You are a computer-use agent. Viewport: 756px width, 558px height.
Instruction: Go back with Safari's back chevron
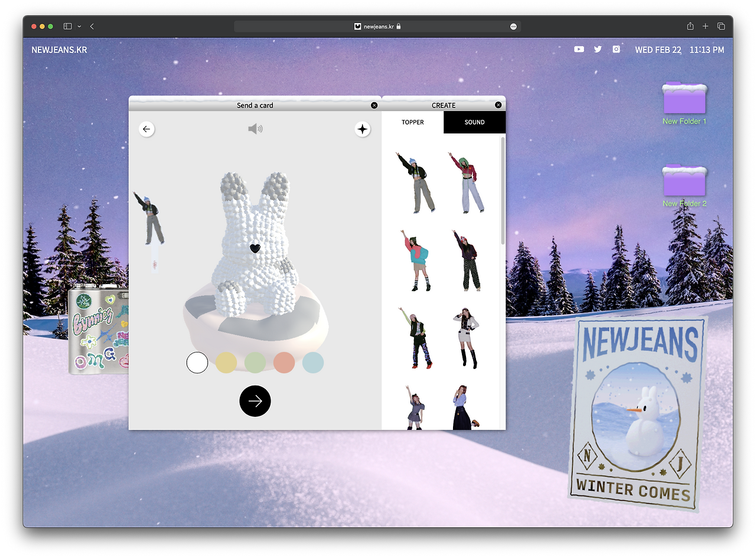[x=92, y=27]
